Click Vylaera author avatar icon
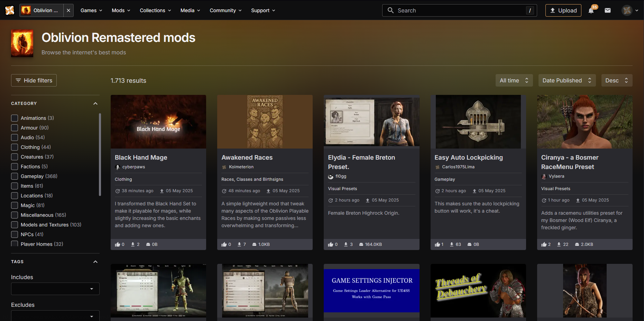The image size is (644, 321). pos(544,176)
